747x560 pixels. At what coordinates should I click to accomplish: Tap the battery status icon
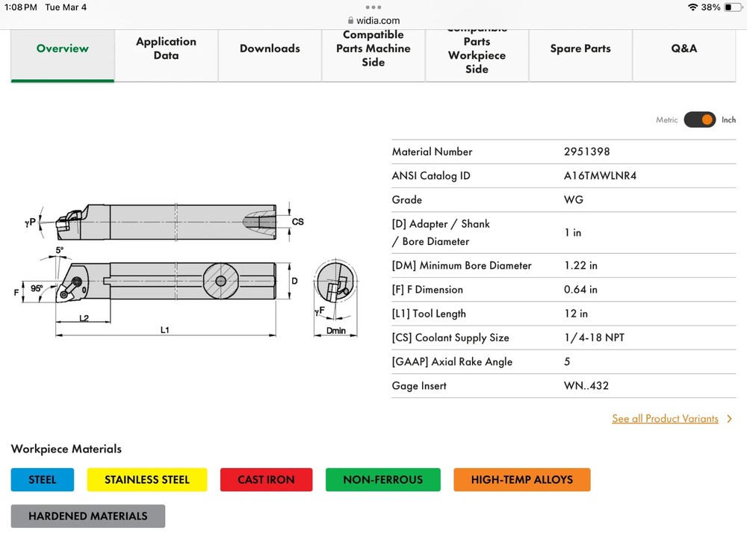tap(734, 7)
